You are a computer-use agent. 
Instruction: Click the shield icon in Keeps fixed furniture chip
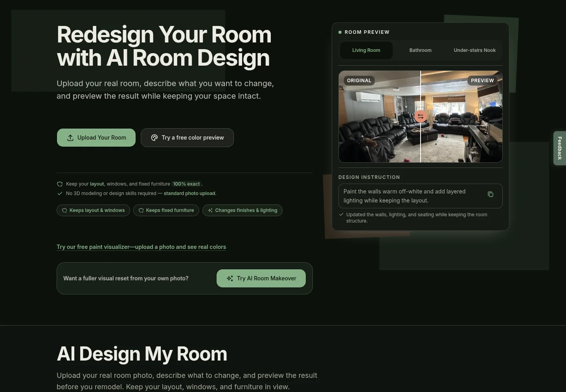pos(141,210)
